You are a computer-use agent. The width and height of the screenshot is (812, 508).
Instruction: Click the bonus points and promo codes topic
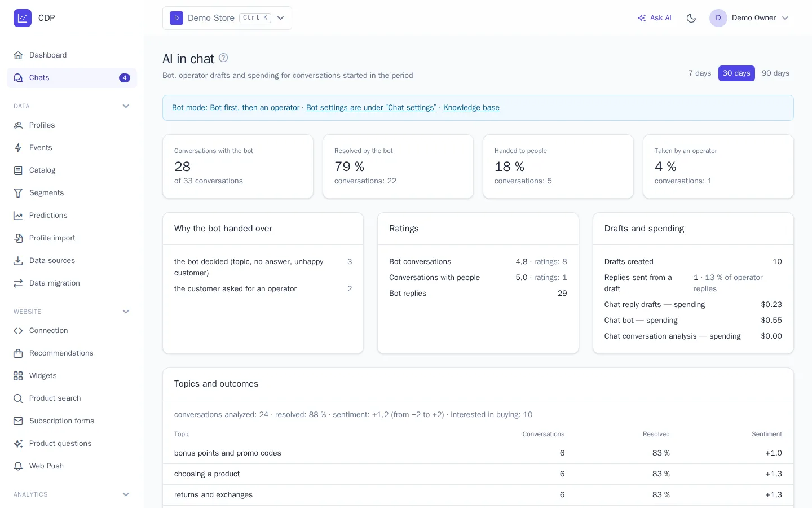click(x=228, y=453)
